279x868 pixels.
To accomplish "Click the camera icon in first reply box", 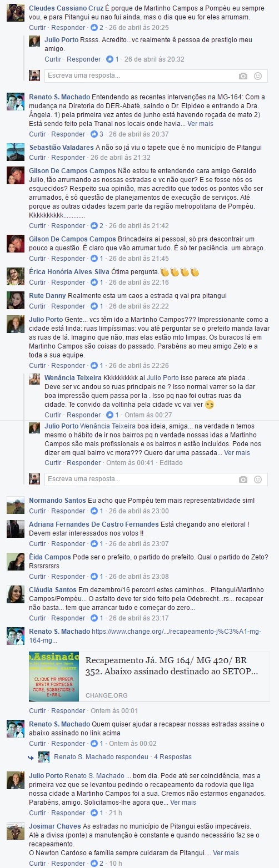I will point(243,76).
